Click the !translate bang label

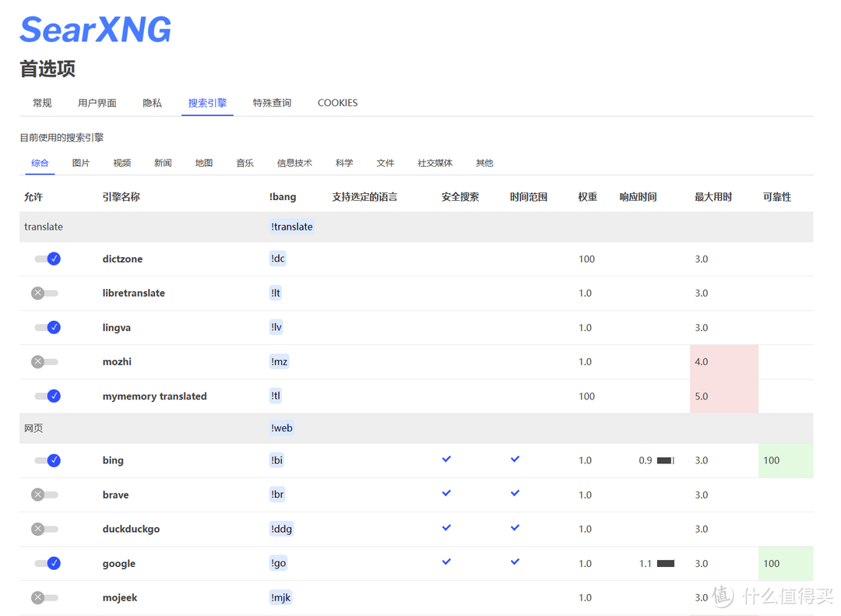292,227
